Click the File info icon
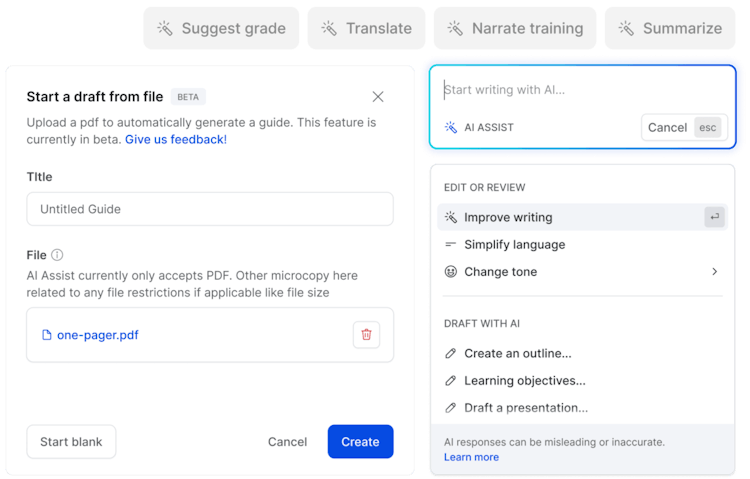The width and height of the screenshot is (750, 479). pyautogui.click(x=57, y=255)
